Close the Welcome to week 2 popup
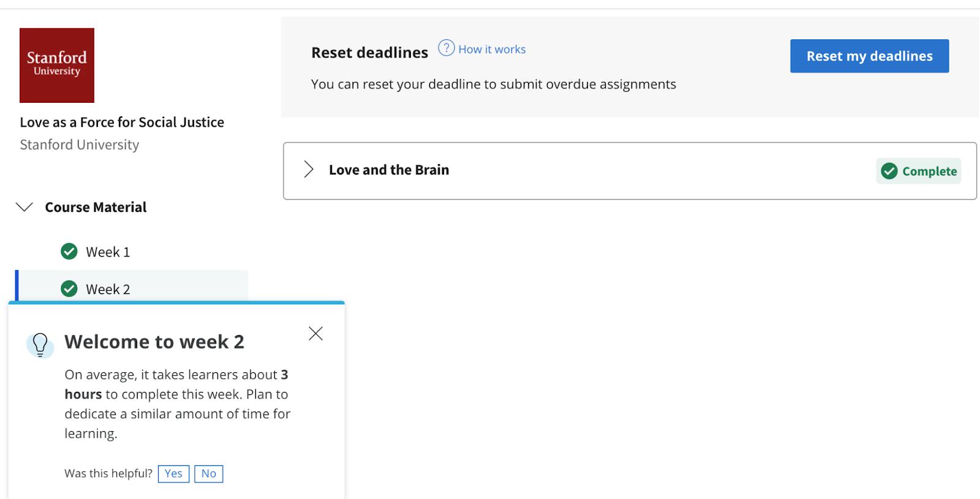980x499 pixels. click(x=315, y=333)
